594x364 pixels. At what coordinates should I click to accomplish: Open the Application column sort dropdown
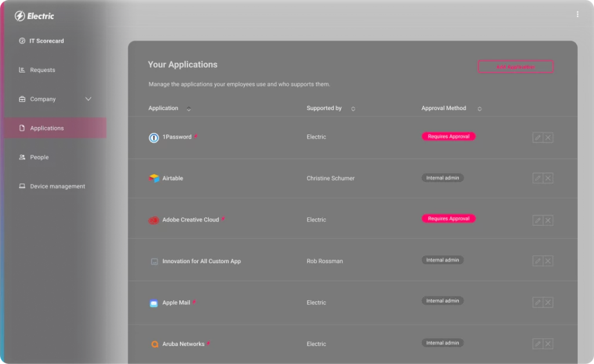coord(188,109)
